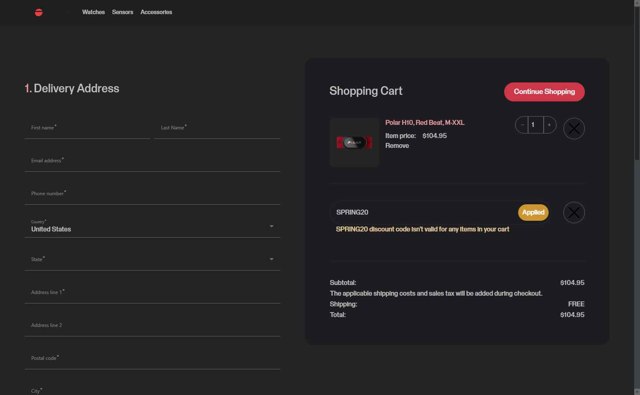Click the shipping costs and sales tax note
Image resolution: width=640 pixels, height=395 pixels.
[x=436, y=293]
